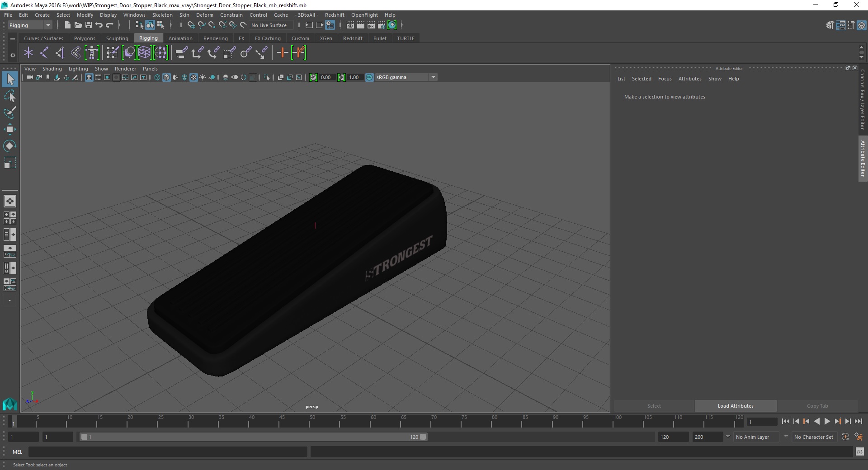Switch to the Animation shelf tab
This screenshot has height=470, width=868.
coord(180,38)
